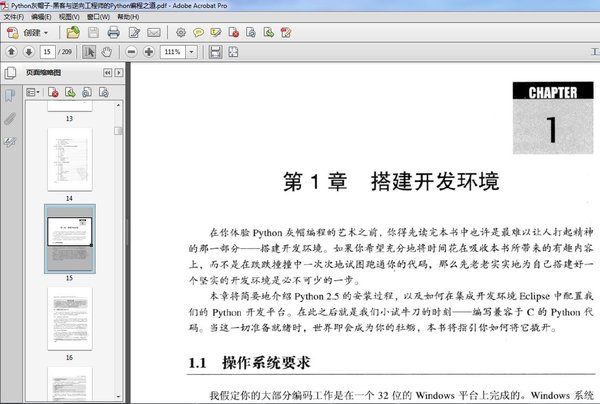
Task: Click the Edit text pencil icon
Action: [x=134, y=33]
